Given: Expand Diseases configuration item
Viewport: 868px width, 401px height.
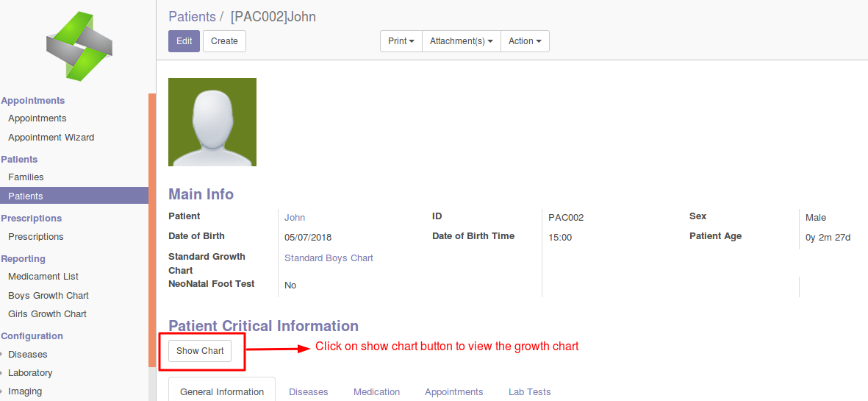Looking at the screenshot, I should tap(28, 355).
